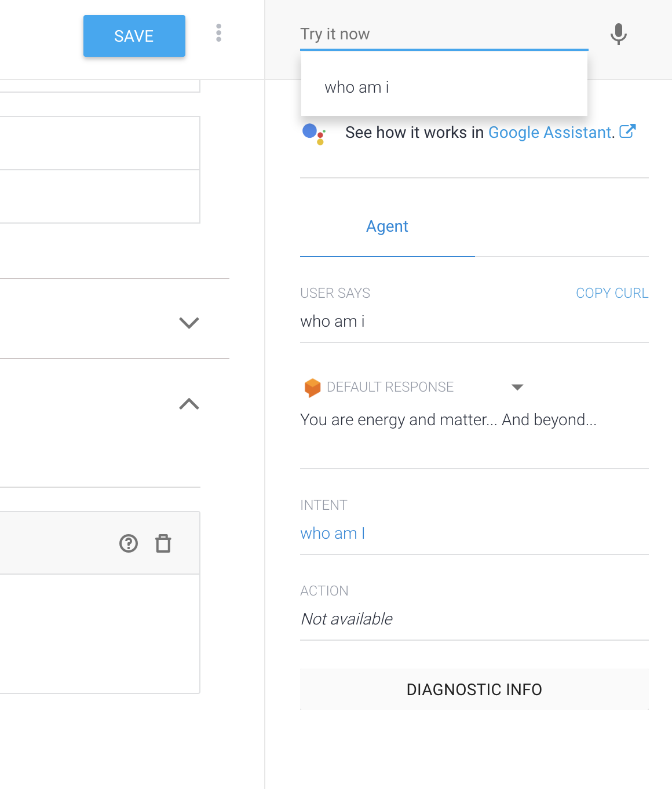The image size is (672, 789).
Task: Open help via the question mark icon
Action: [x=129, y=543]
